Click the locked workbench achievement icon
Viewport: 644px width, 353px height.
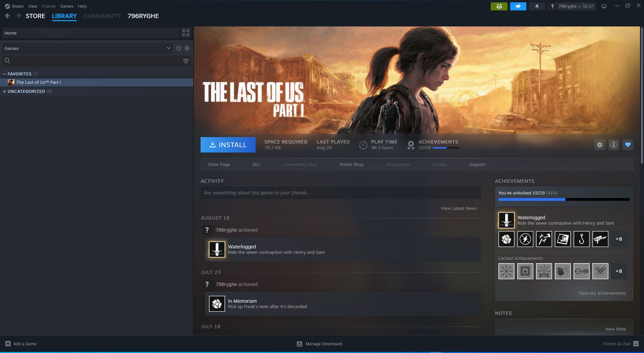544,271
